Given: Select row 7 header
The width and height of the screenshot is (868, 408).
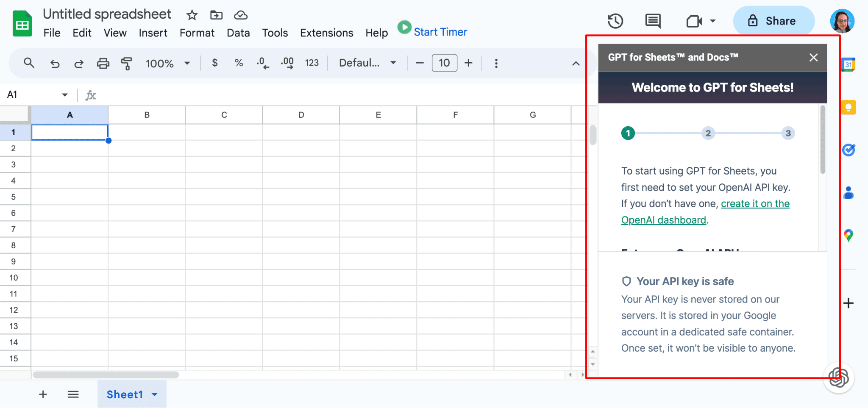Looking at the screenshot, I should (14, 229).
